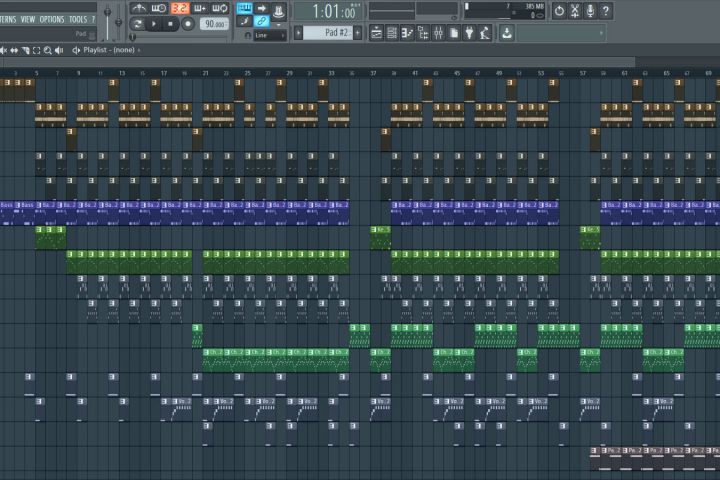The image size is (720, 480).
Task: Open the tempo tapper
Action: click(x=485, y=33)
